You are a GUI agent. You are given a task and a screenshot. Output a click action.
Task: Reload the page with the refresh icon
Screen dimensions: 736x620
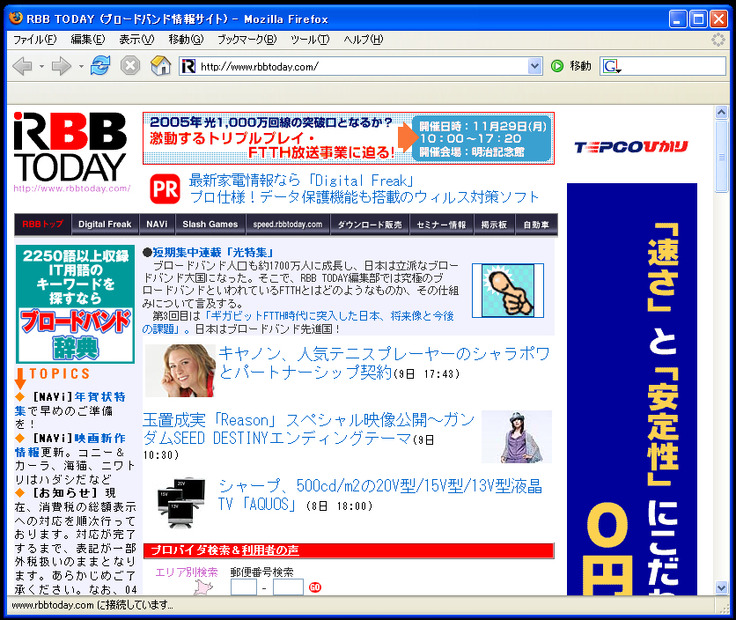pos(101,66)
